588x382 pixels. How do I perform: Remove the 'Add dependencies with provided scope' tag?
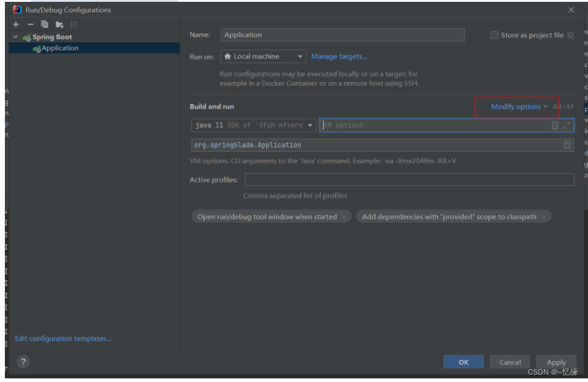pyautogui.click(x=544, y=217)
